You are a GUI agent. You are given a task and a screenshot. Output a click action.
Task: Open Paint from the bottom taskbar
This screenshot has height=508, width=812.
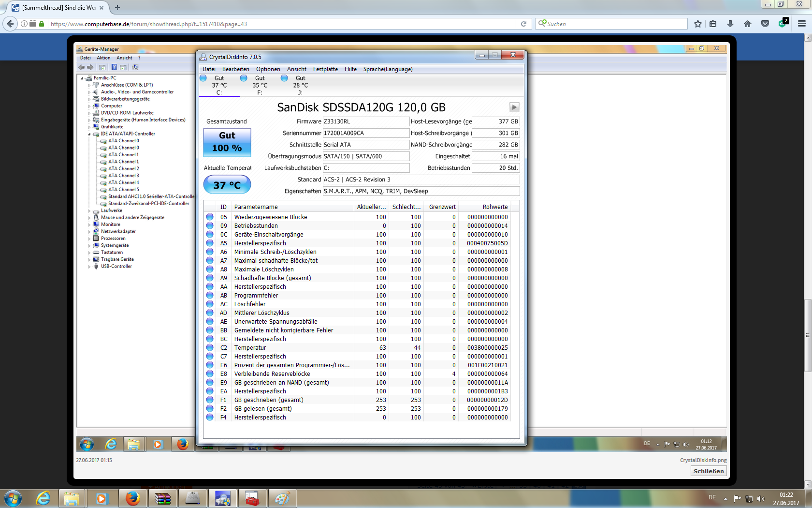[x=282, y=498]
